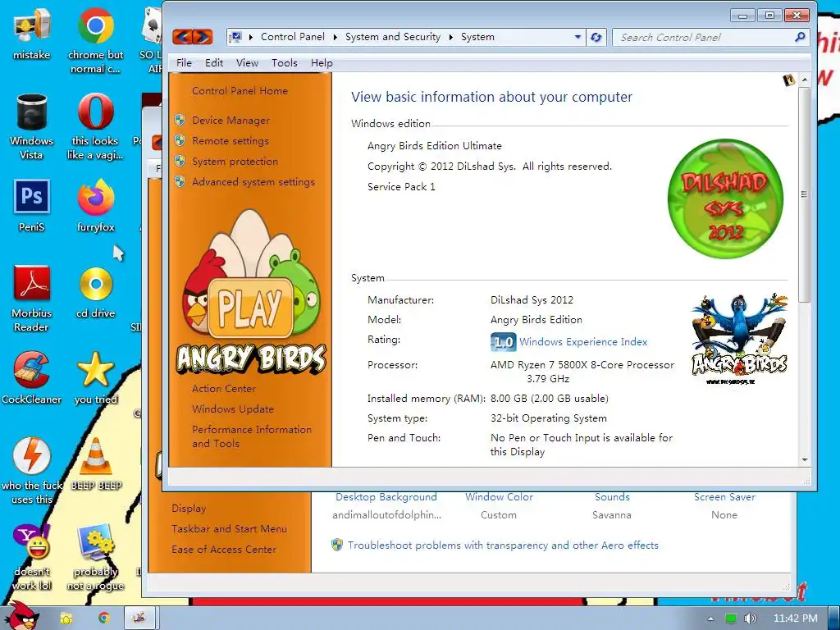Launch the 'furryfox' Firefox icon
This screenshot has width=840, height=630.
point(95,205)
